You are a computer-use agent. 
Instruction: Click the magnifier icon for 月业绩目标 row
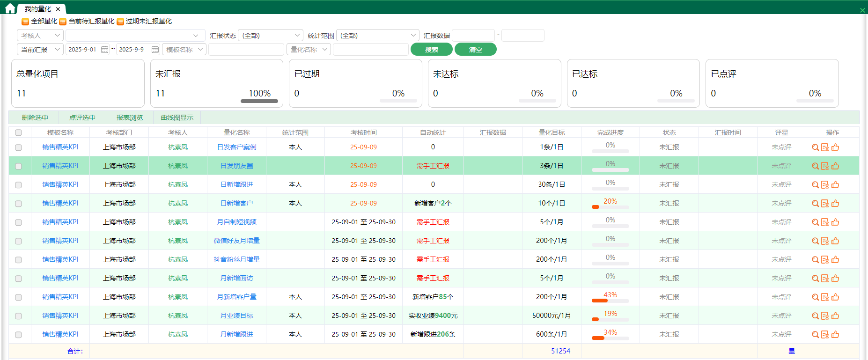coord(815,316)
